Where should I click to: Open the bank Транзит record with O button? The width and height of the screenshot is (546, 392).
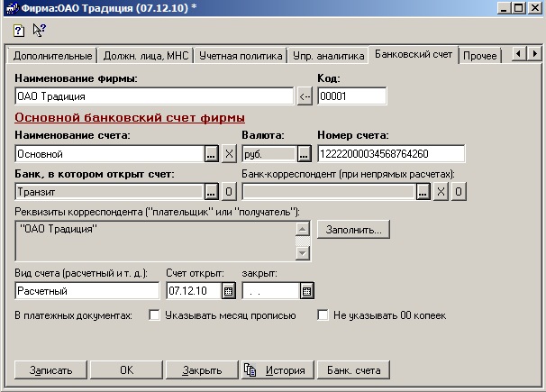pos(229,191)
